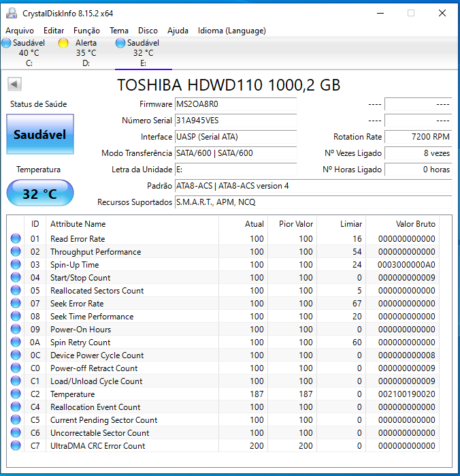This screenshot has height=476, width=460.
Task: Click the CrystalDiskInfo app icon in title bar
Action: [12, 13]
